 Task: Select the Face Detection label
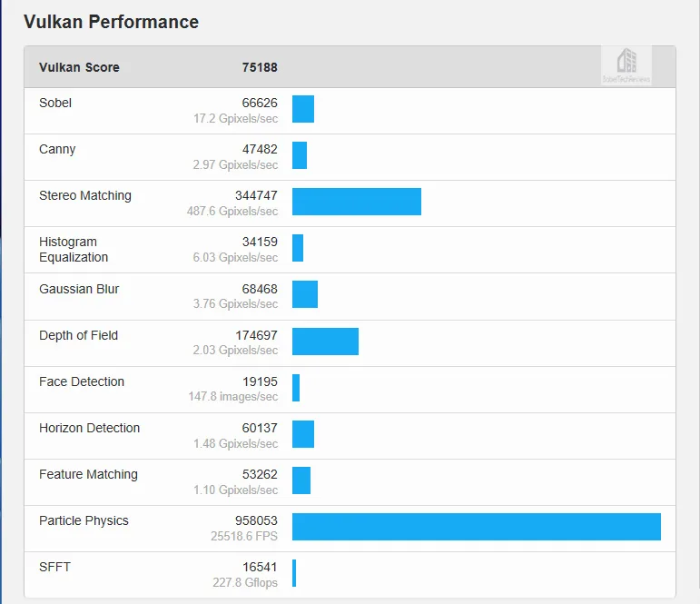[82, 382]
